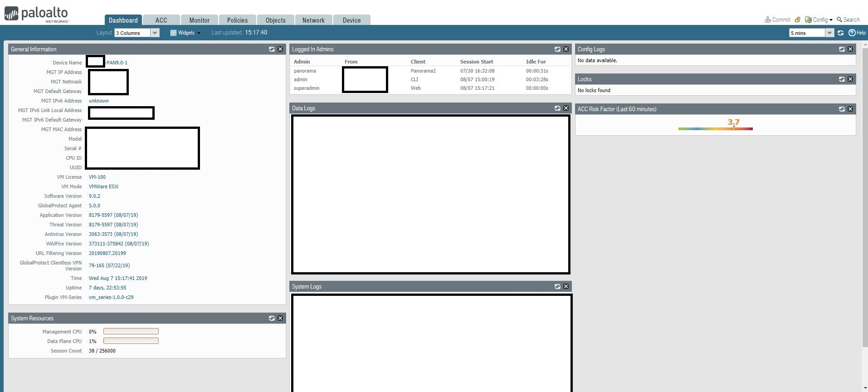Click the dashboard manual refresh icon beside 5 mins
The width and height of the screenshot is (868, 392).
pyautogui.click(x=840, y=33)
